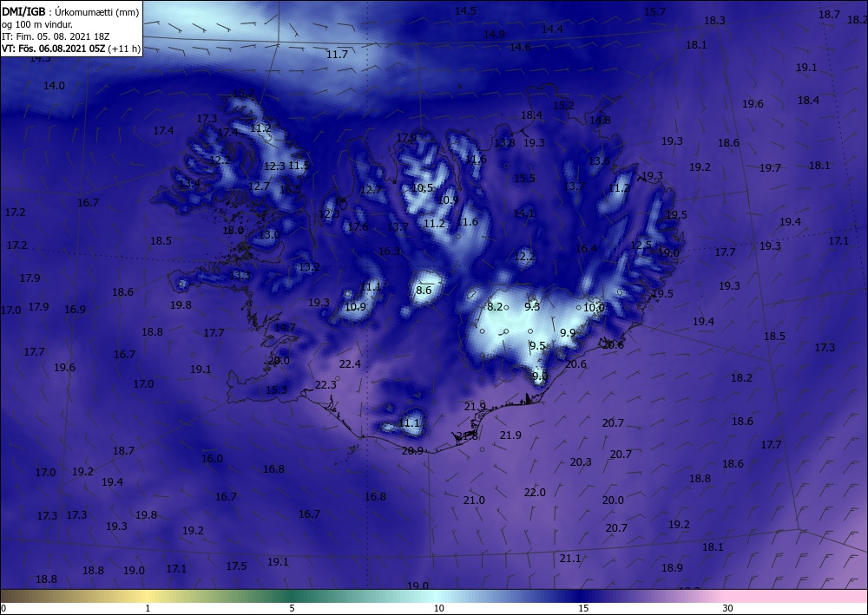Click the map value 14.7
Screen dimensions: 868x615
click(x=285, y=327)
